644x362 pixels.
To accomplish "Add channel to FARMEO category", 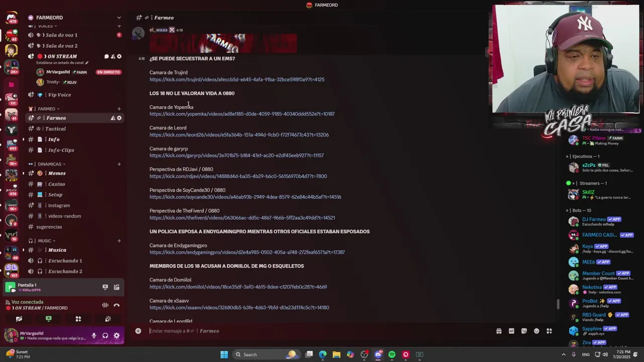I will pyautogui.click(x=119, y=109).
